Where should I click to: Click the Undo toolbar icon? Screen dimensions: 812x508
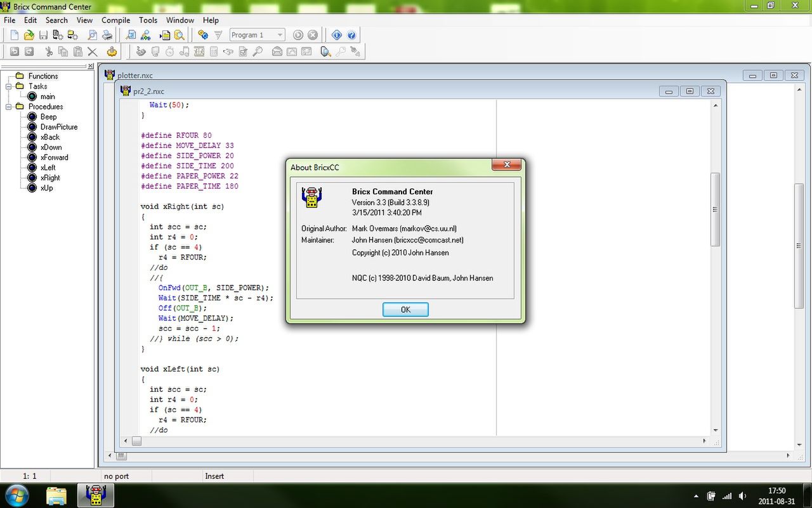pyautogui.click(x=14, y=51)
